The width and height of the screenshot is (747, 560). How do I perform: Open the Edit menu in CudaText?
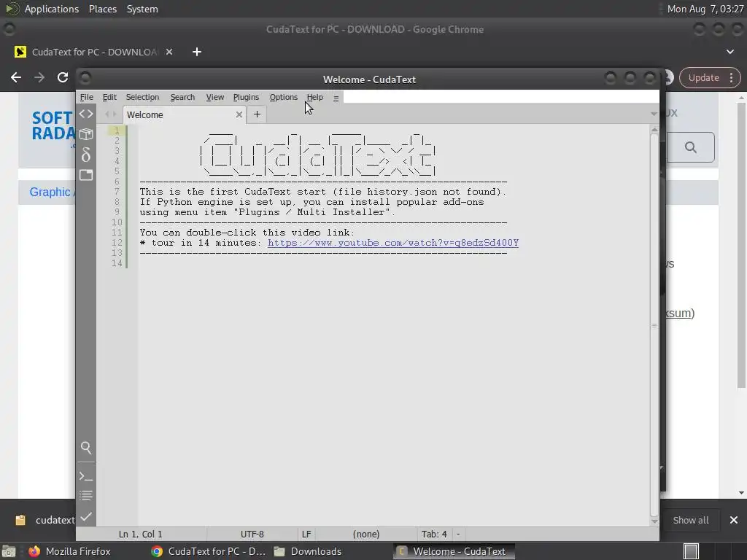click(109, 97)
